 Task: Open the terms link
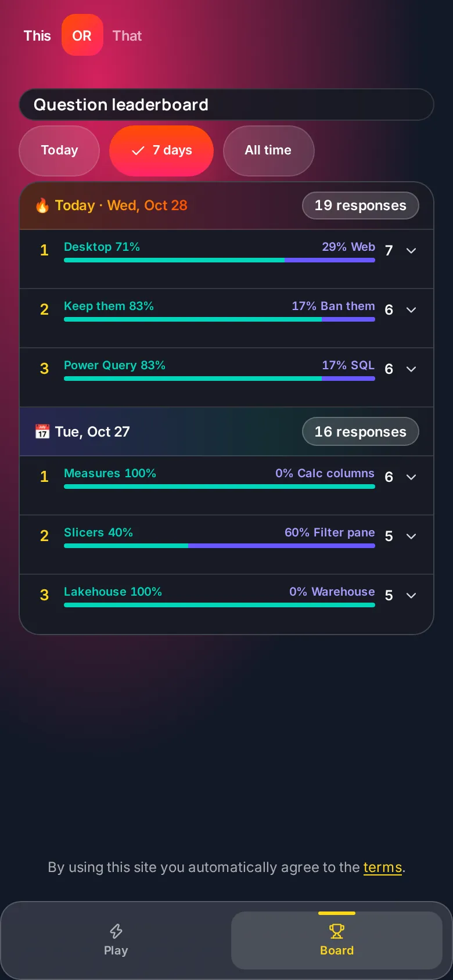click(383, 867)
